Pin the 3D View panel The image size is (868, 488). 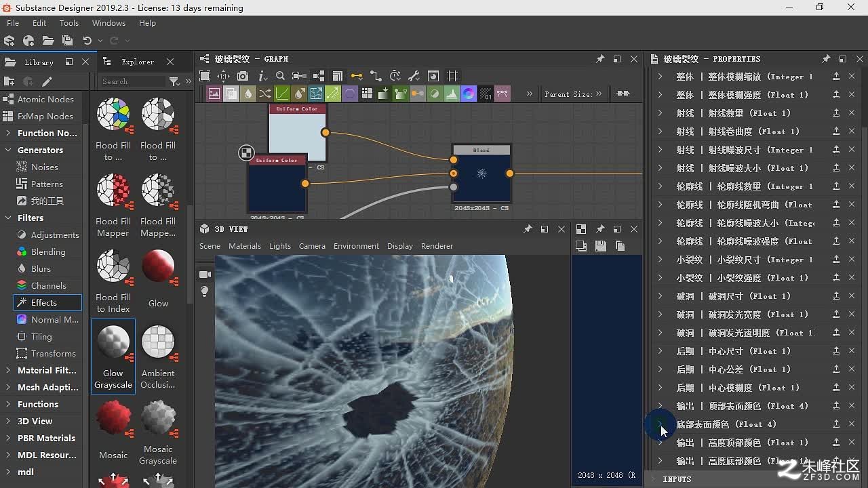pyautogui.click(x=528, y=229)
